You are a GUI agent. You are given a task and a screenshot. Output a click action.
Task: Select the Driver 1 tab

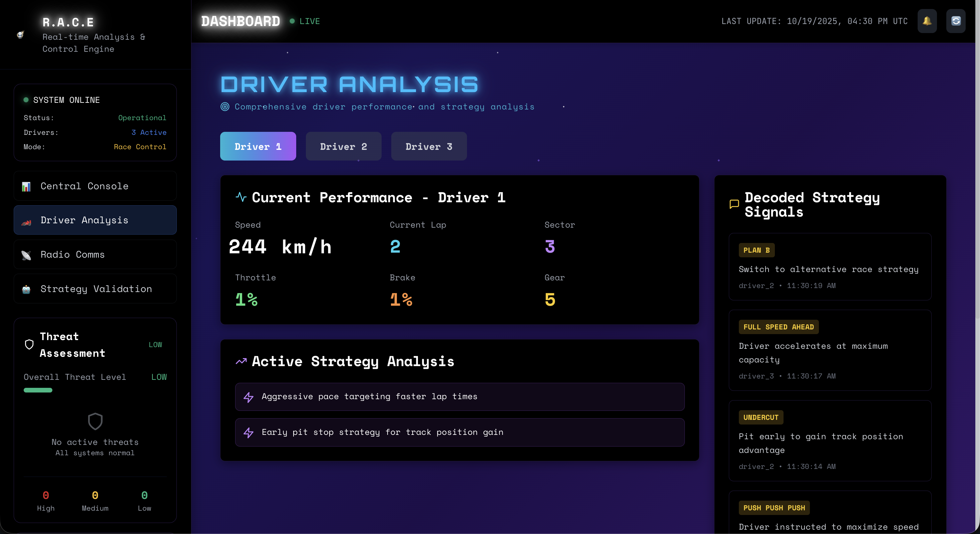[x=258, y=146]
